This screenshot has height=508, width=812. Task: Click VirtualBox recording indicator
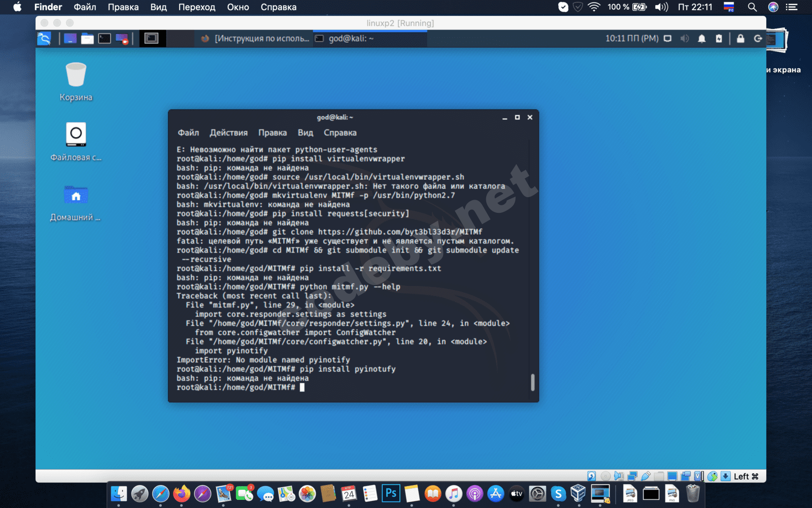686,476
